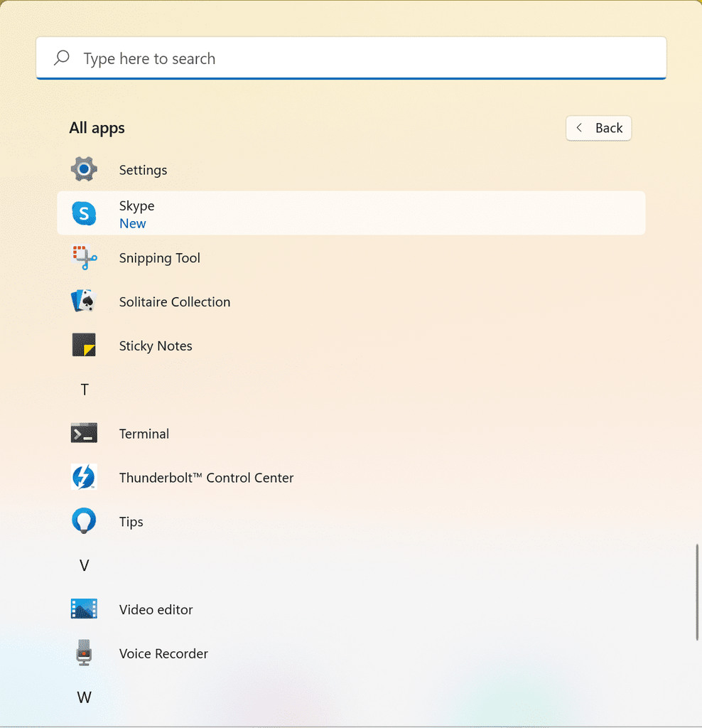Click the search magnifier icon
The height and width of the screenshot is (728, 702).
(62, 58)
